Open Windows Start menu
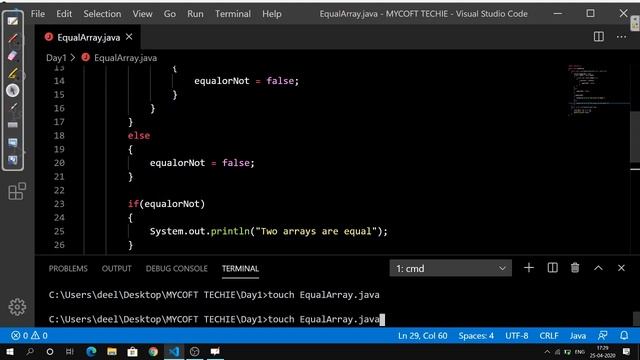640x360 pixels. (10, 351)
